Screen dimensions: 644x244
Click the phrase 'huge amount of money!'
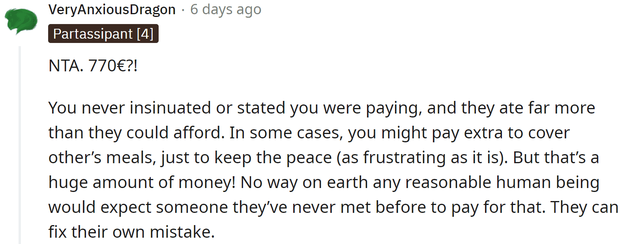pyautogui.click(x=142, y=183)
